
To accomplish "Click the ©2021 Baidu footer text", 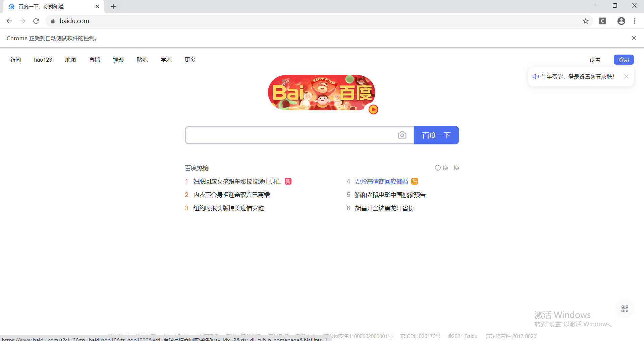I will 463,336.
